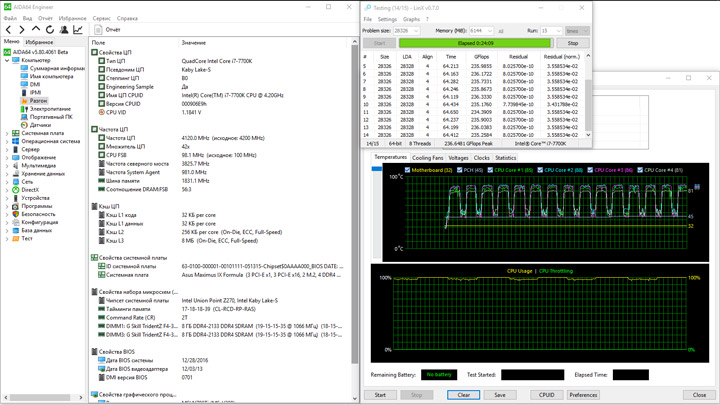Expand the Системная плата tree node
This screenshot has height=405, width=720.
pyautogui.click(x=7, y=133)
